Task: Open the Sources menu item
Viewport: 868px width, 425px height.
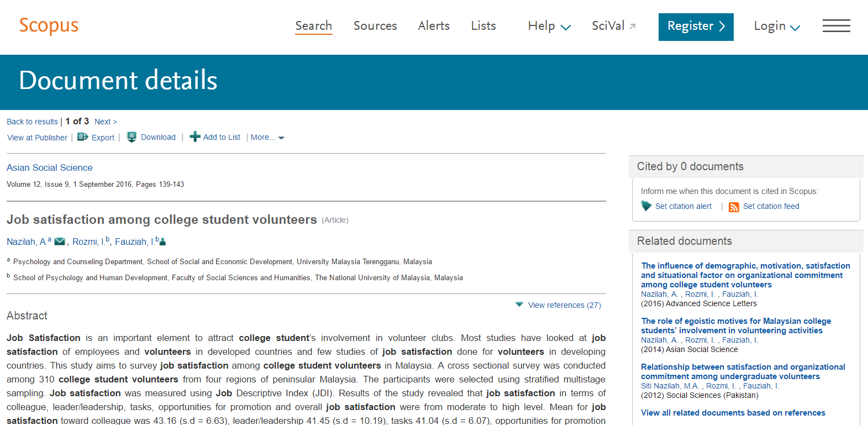Action: 375,26
